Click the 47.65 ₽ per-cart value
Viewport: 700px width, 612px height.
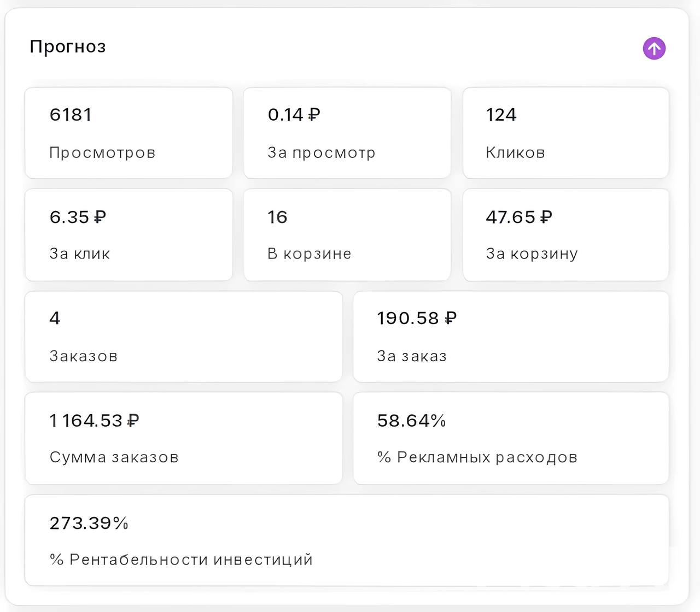[519, 217]
